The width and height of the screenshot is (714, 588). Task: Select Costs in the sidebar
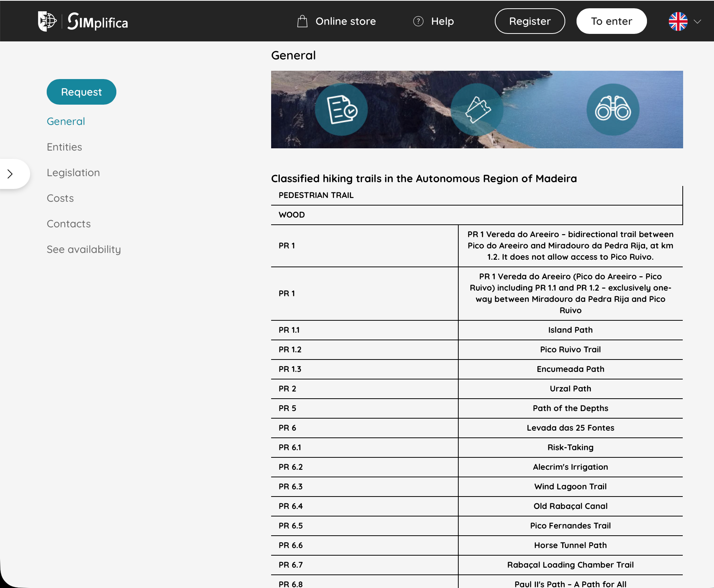point(60,198)
